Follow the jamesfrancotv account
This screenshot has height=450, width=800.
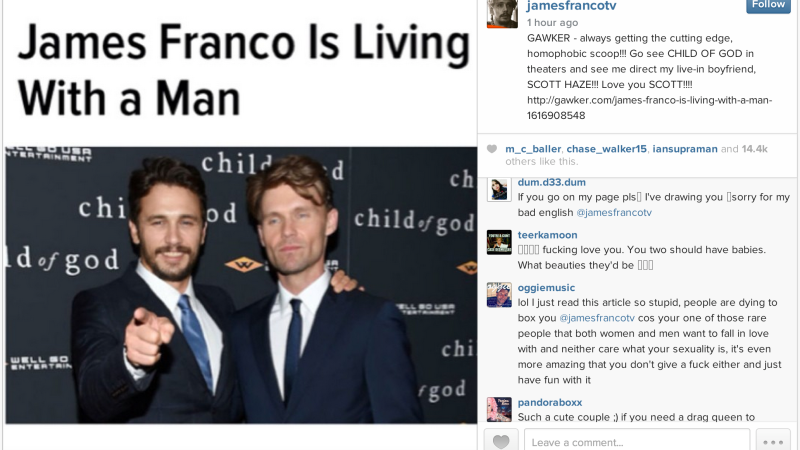click(x=768, y=5)
